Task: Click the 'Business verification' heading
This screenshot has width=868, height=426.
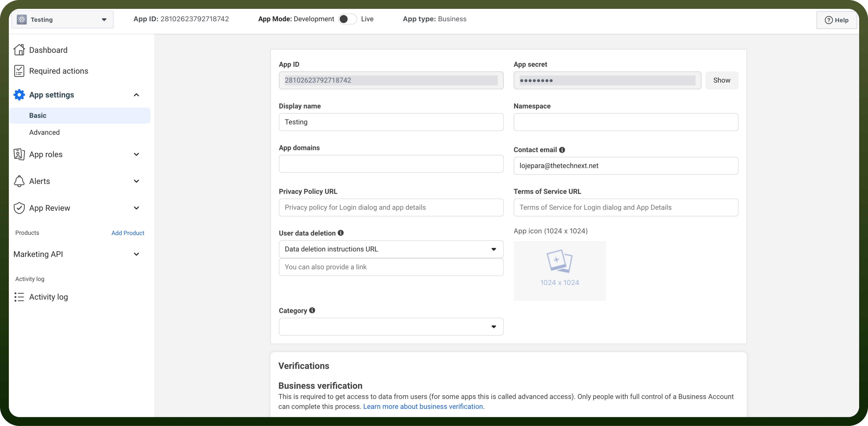Action: 320,385
